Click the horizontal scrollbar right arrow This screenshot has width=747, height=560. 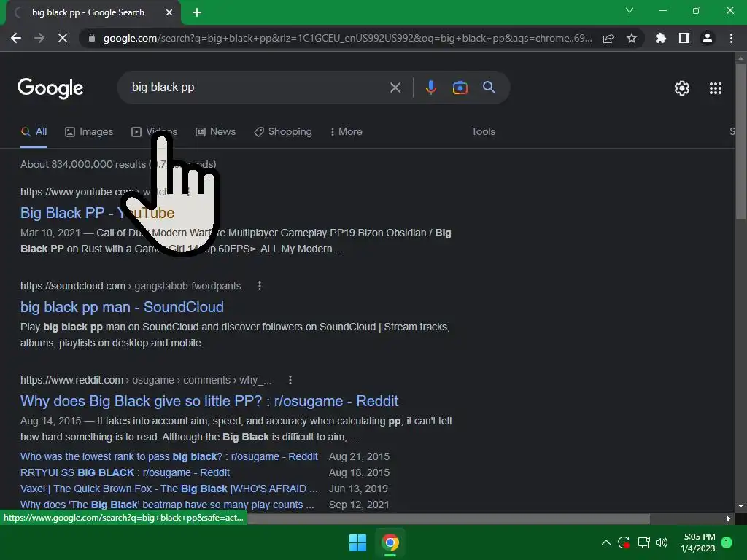point(729,518)
